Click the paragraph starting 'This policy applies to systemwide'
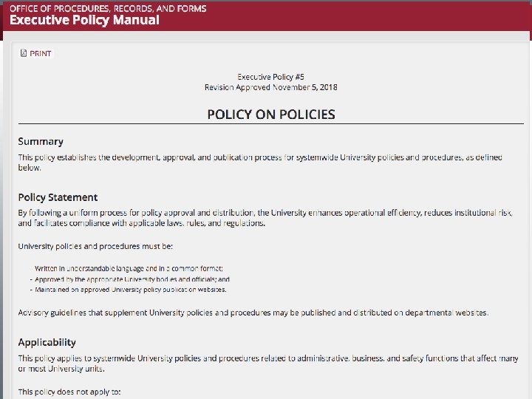 (268, 364)
